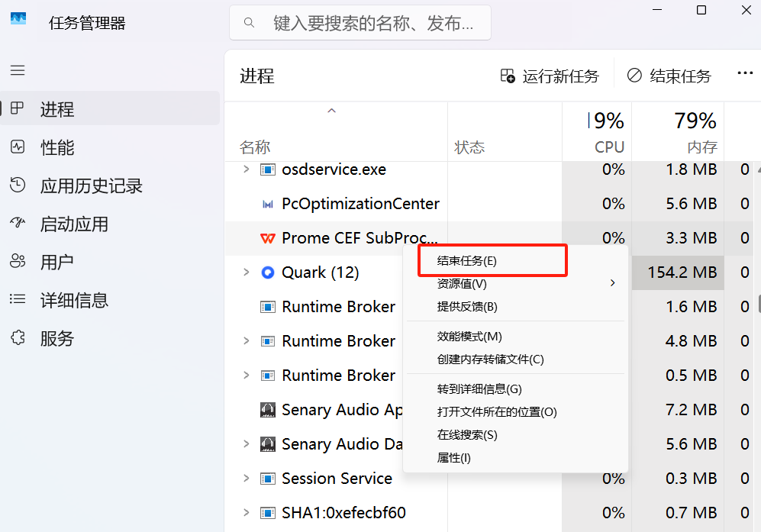Open the three-dot more options menu
The width and height of the screenshot is (761, 532).
[745, 73]
